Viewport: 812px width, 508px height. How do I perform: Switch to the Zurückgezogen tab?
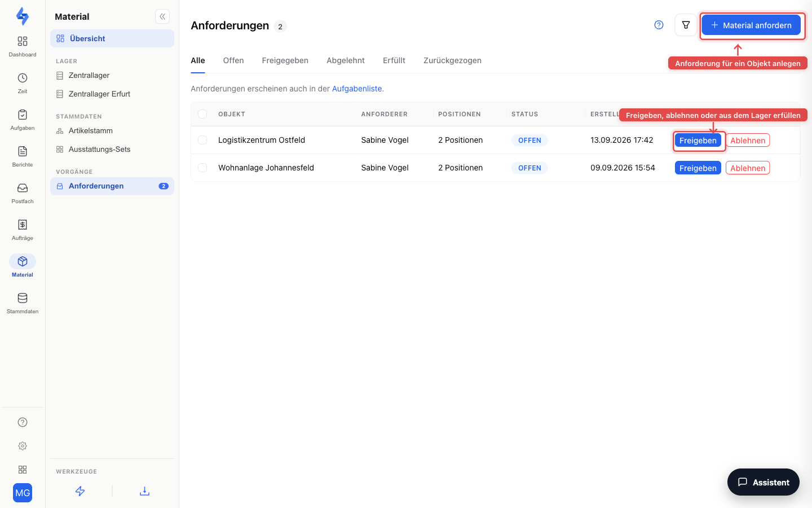pyautogui.click(x=452, y=60)
